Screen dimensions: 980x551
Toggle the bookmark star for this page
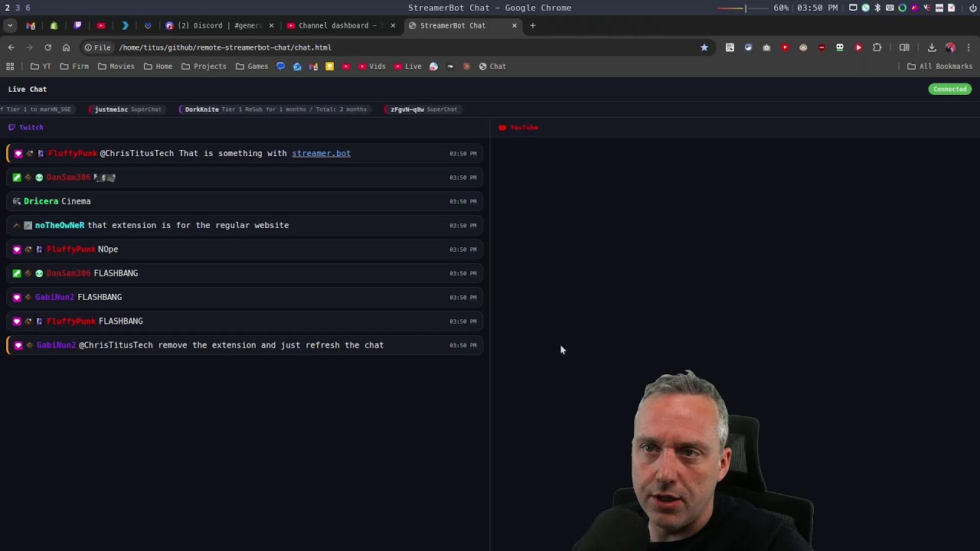704,47
